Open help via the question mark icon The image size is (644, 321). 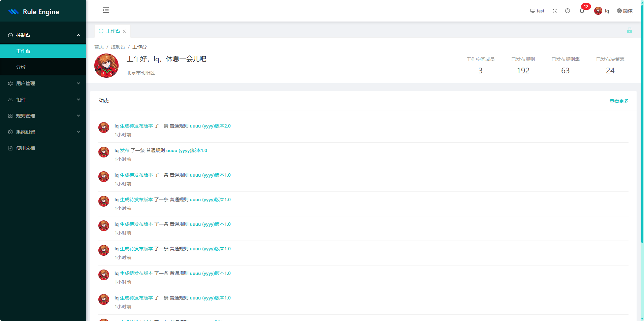(568, 11)
